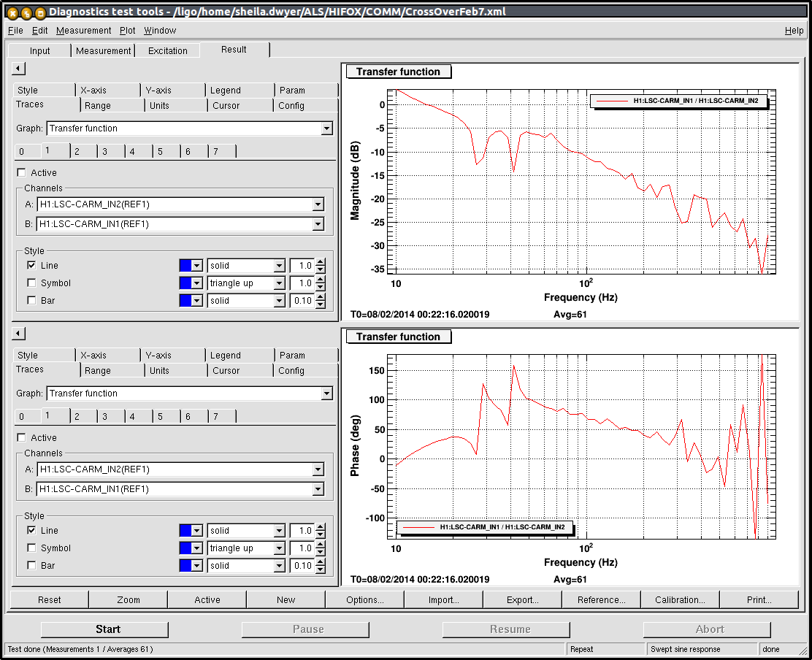
Task: Open the Help menu
Action: coord(794,31)
